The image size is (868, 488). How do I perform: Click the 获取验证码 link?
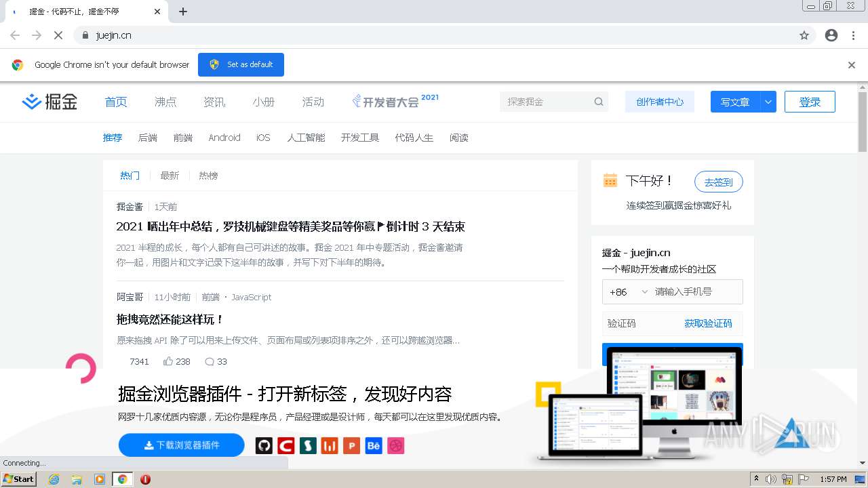coord(708,323)
